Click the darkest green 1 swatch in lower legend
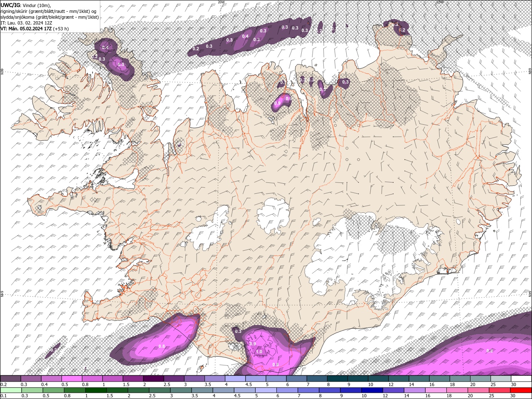 (x=96, y=390)
